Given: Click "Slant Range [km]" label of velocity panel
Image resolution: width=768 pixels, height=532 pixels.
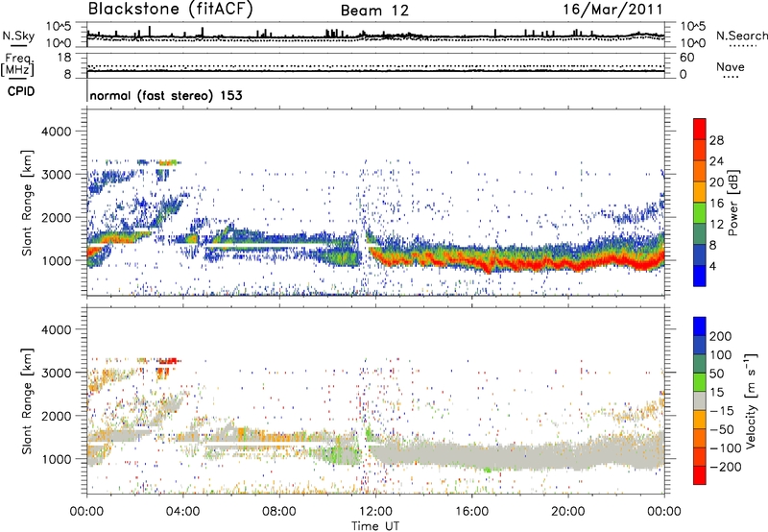Looking at the screenshot, I should 27,401.
